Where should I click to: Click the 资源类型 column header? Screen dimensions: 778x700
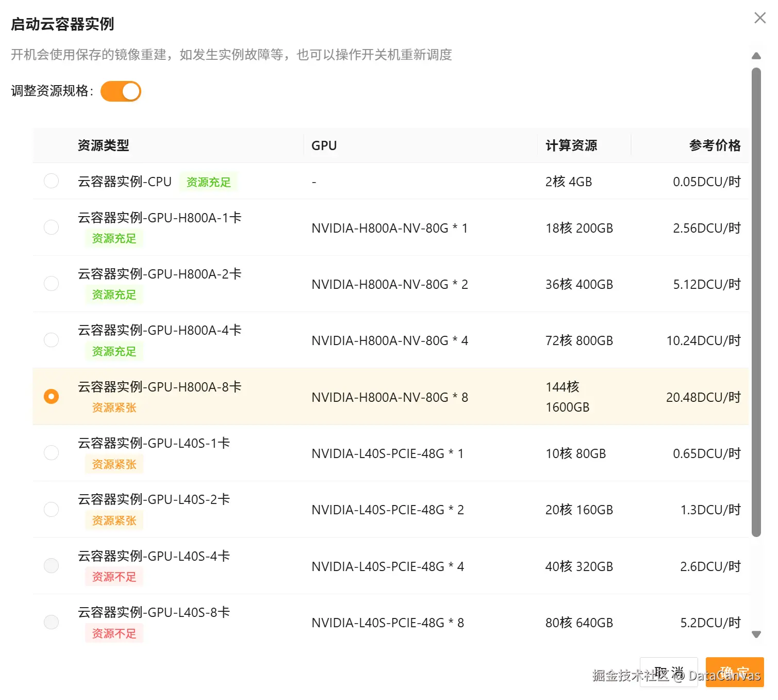[103, 145]
